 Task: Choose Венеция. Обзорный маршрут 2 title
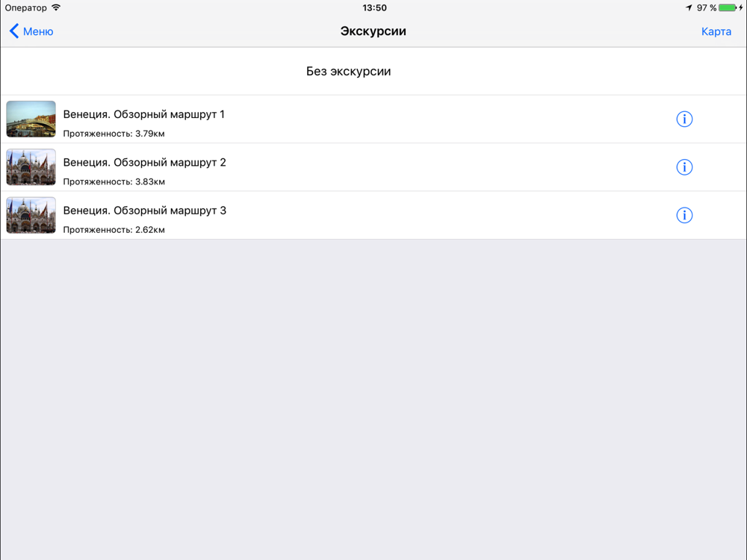point(144,162)
